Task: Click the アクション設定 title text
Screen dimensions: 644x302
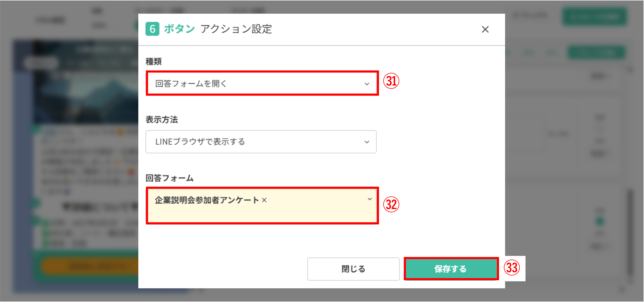Action: 236,29
